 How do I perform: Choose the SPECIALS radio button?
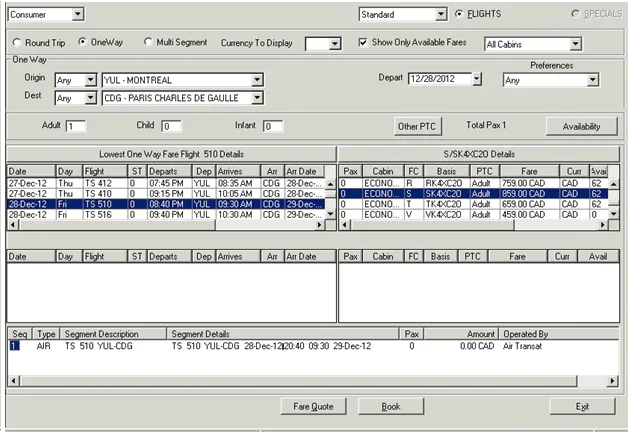point(576,14)
